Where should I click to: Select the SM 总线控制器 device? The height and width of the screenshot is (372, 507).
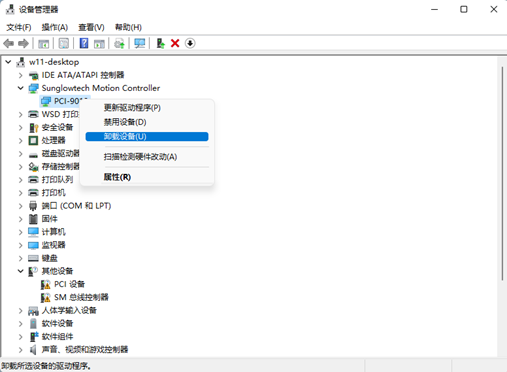tap(81, 298)
